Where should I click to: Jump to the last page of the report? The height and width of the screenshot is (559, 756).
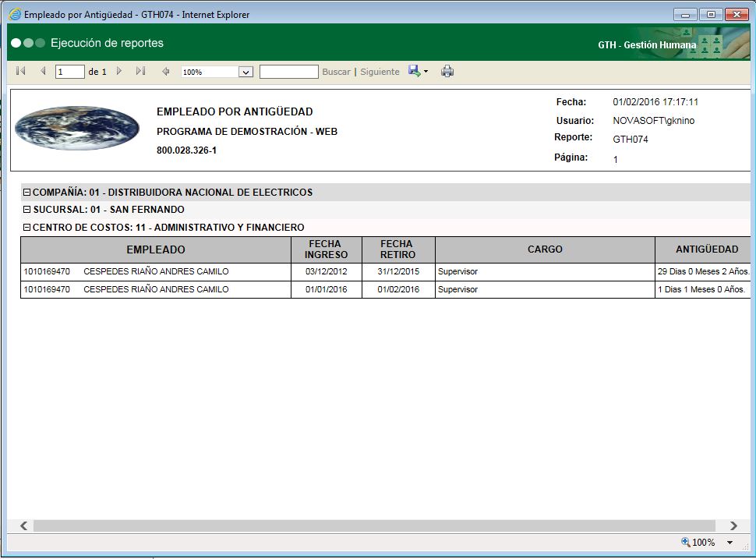click(x=141, y=71)
